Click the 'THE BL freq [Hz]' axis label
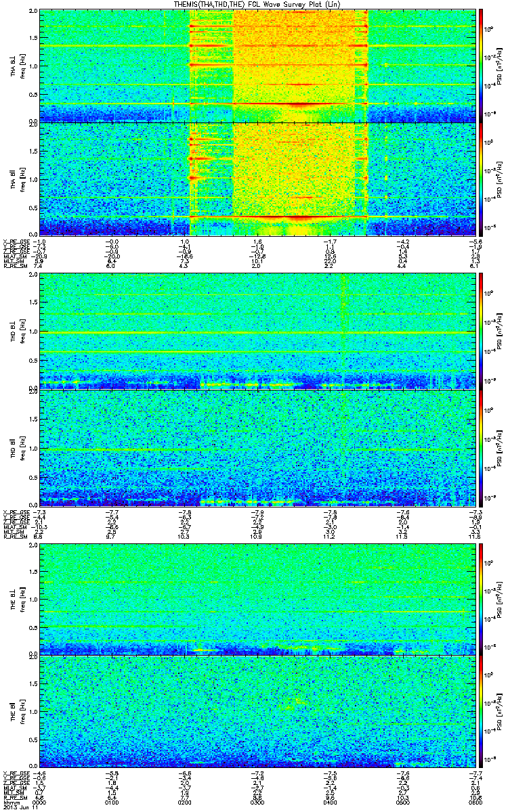 click(16, 599)
